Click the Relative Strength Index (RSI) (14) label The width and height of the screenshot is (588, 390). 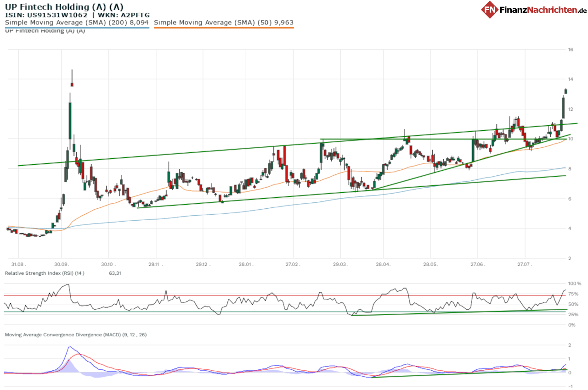click(45, 273)
